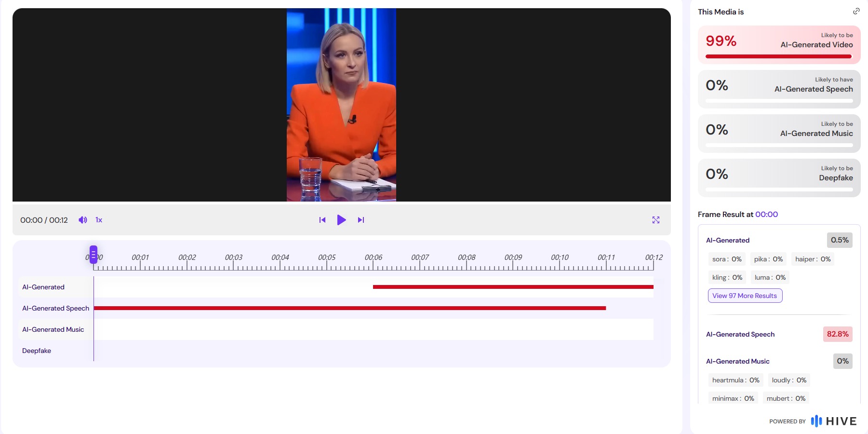Open View 97 More Results

[745, 296]
